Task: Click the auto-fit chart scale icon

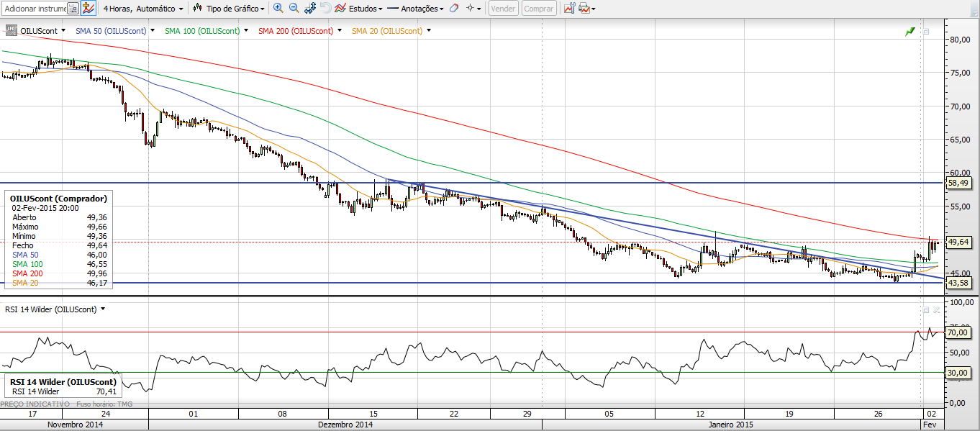Action: pos(310,9)
